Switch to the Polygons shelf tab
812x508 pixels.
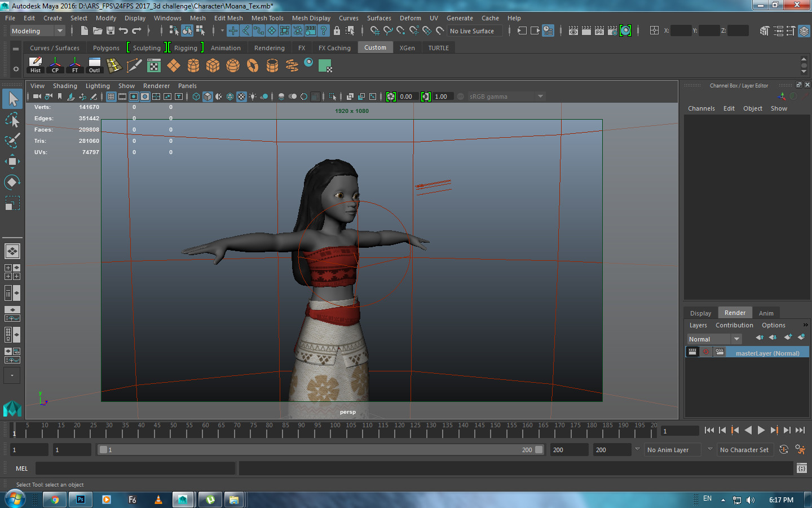pyautogui.click(x=106, y=48)
